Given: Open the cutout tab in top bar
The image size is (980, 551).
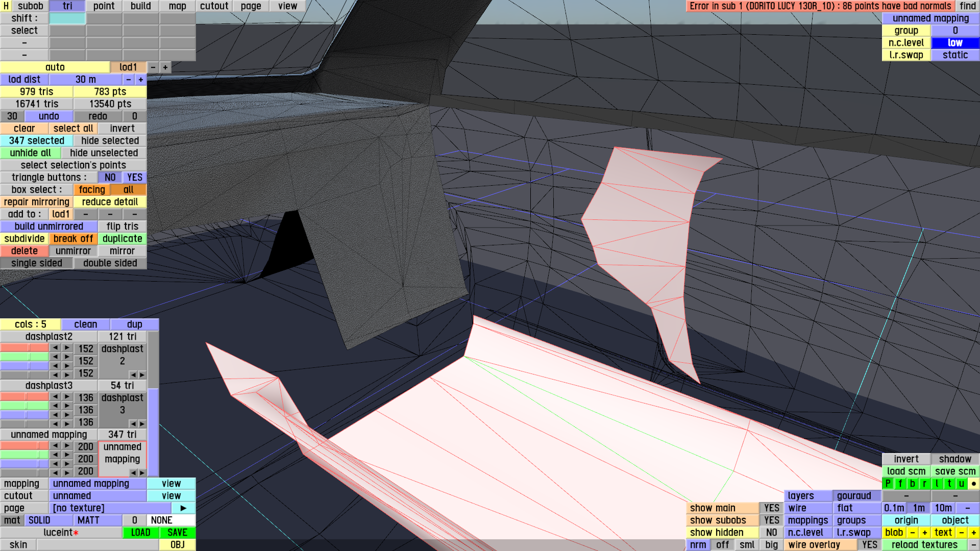Looking at the screenshot, I should click(214, 6).
